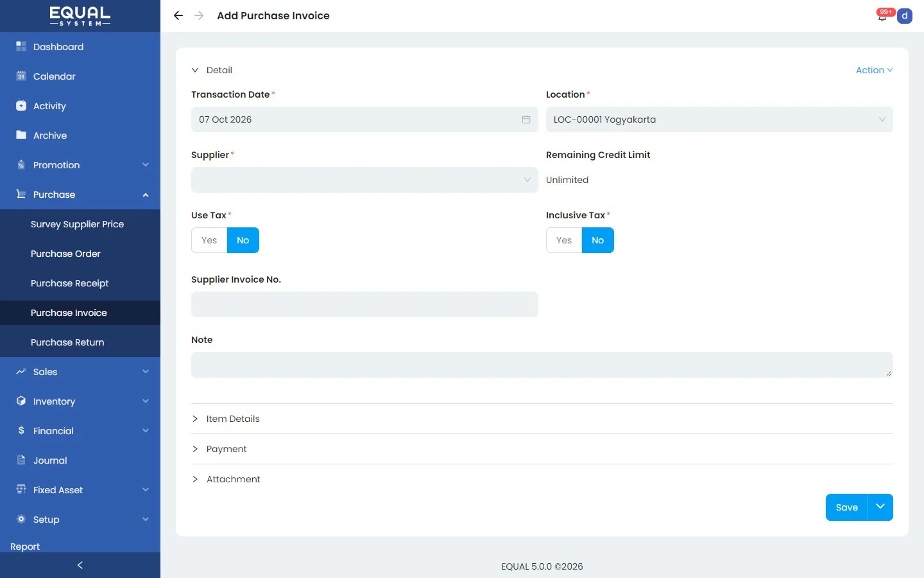Image resolution: width=924 pixels, height=578 pixels.
Task: Click the Activity sidebar icon
Action: (x=21, y=105)
